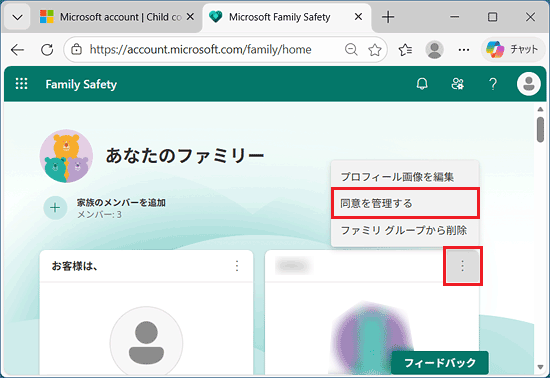The width and height of the screenshot is (550, 378).
Task: Add this page to favorites star
Action: [x=374, y=50]
